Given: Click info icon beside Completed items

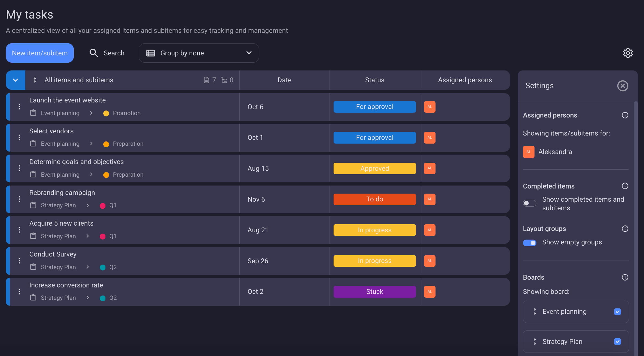Looking at the screenshot, I should [x=625, y=186].
